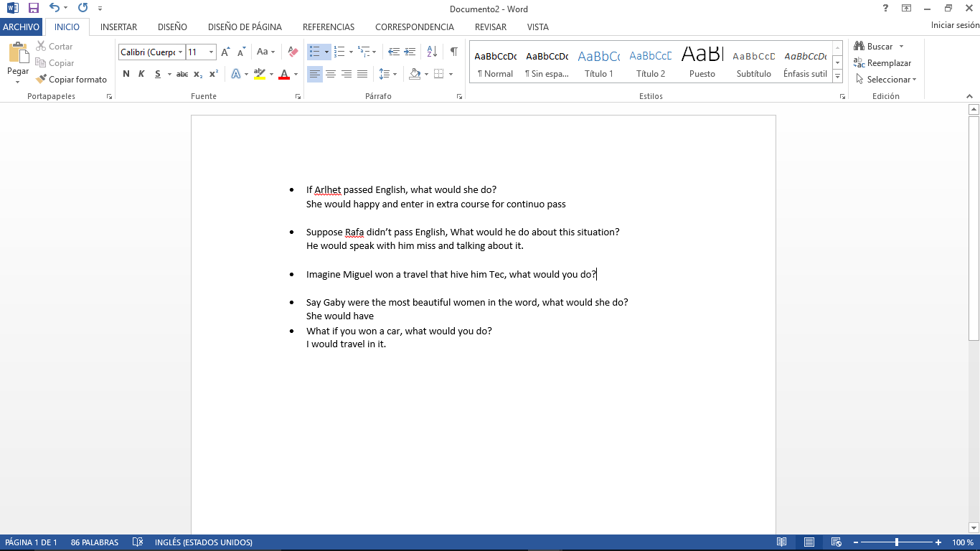Viewport: 980px width, 551px height.
Task: Click the zoom slider handle
Action: (896, 542)
